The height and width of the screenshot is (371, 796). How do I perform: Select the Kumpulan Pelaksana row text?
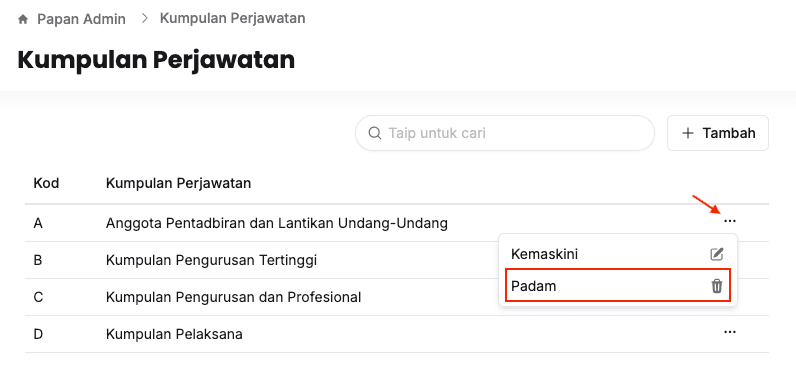174,334
